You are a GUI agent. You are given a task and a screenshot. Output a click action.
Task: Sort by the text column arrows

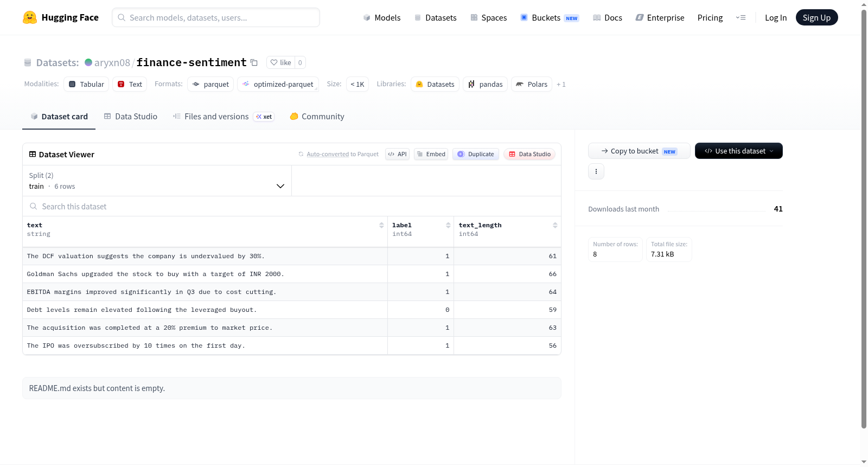[x=381, y=225]
